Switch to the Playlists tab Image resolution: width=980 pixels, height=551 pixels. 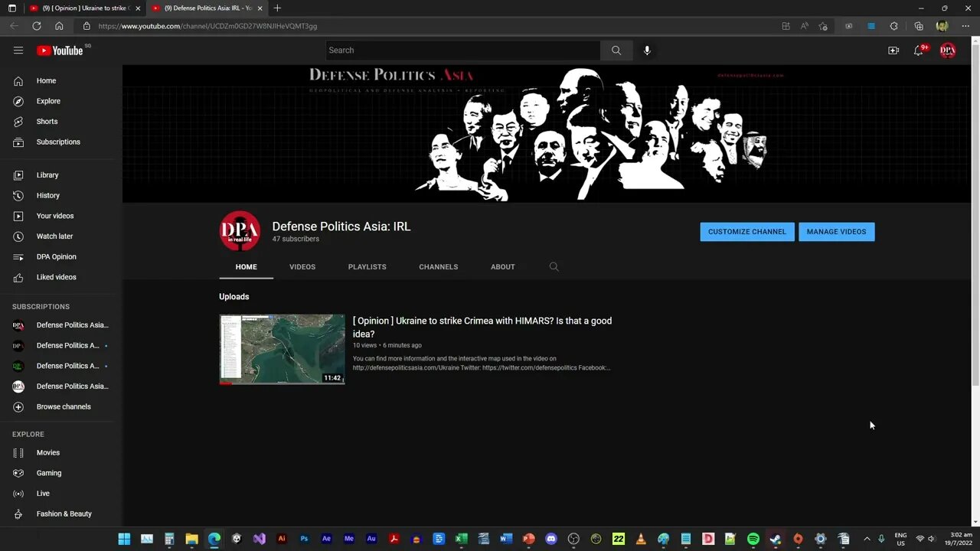pyautogui.click(x=367, y=267)
